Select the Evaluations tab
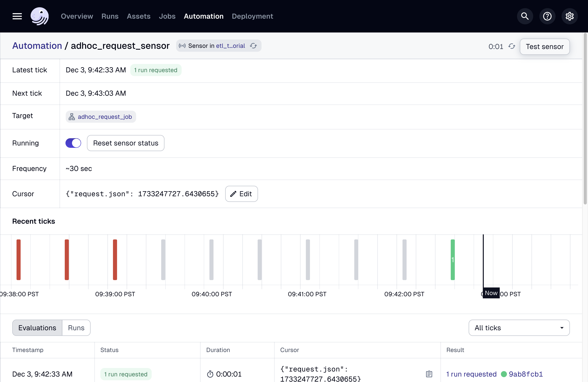This screenshot has height=382, width=588. [x=37, y=328]
